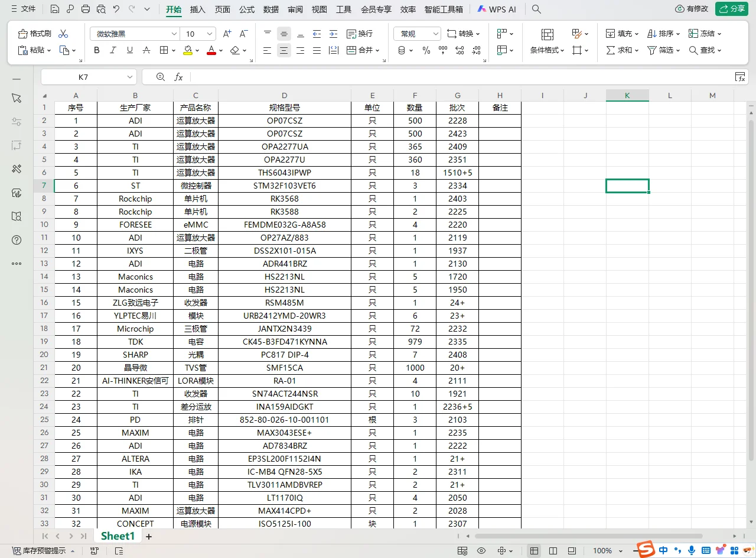Click the Save icon in quick access toolbar
The width and height of the screenshot is (756, 558).
pos(55,9)
